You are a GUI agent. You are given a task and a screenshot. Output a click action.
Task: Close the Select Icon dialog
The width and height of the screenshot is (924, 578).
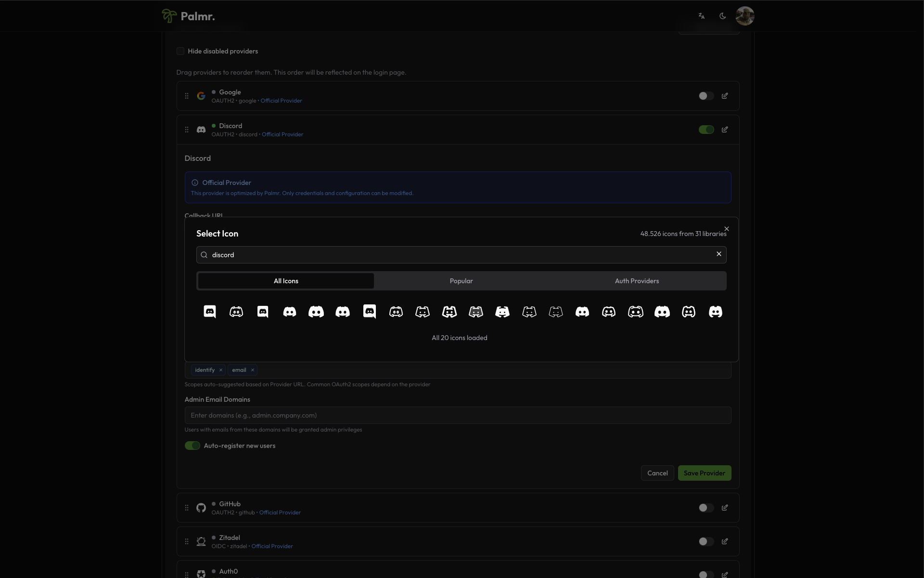(727, 229)
